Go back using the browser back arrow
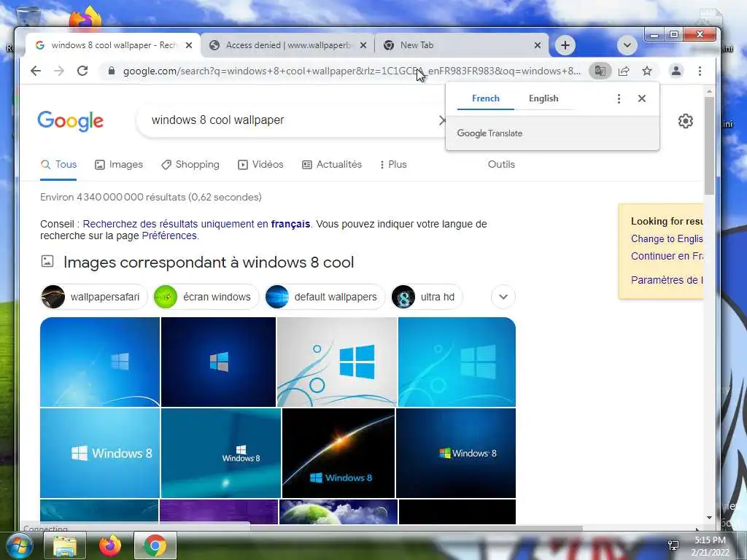747x560 pixels. click(x=36, y=71)
